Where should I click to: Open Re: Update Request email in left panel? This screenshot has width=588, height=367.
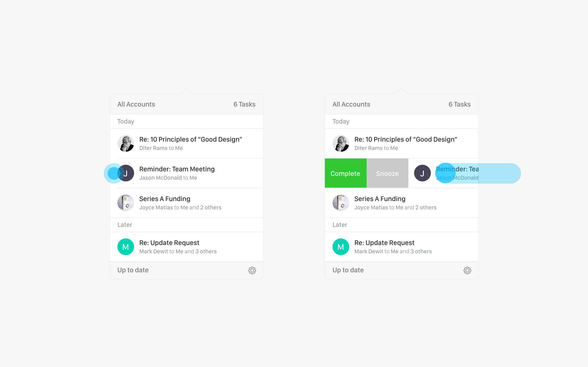(x=186, y=247)
